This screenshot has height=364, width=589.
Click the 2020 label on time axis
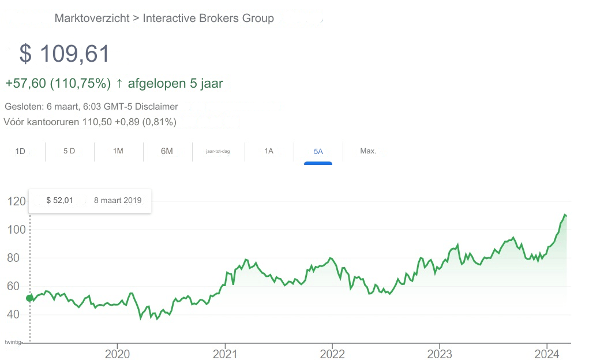(x=117, y=354)
